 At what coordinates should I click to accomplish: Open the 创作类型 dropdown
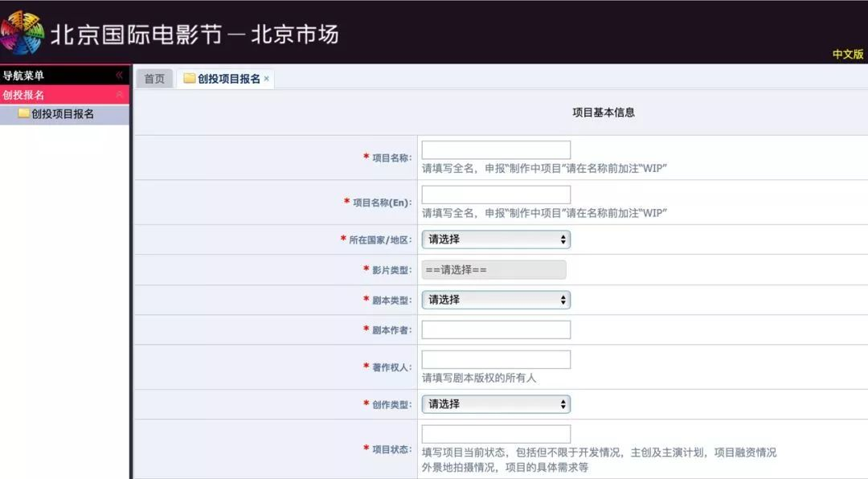tap(496, 404)
